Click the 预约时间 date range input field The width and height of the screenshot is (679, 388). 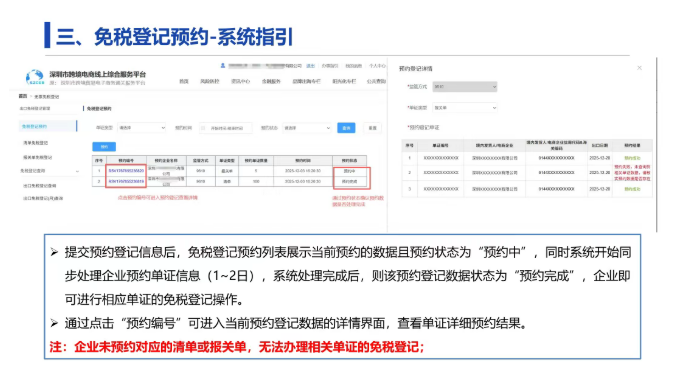tap(226, 128)
